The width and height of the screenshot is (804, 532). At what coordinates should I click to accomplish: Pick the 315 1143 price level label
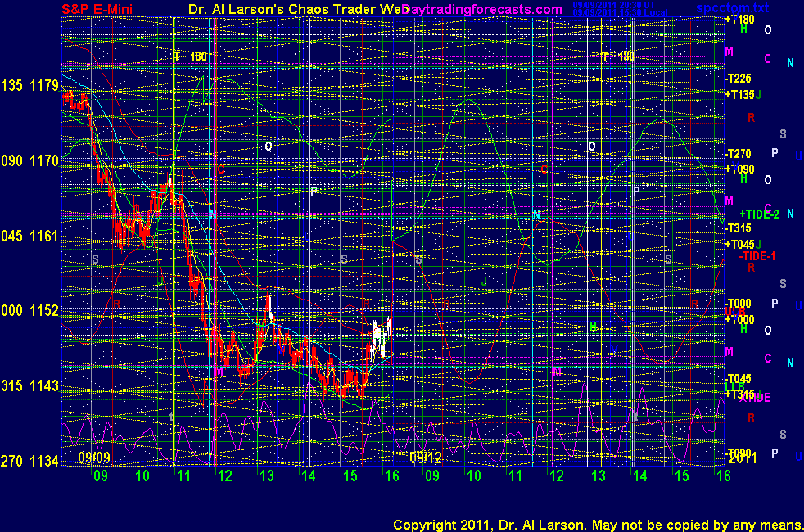(30, 386)
